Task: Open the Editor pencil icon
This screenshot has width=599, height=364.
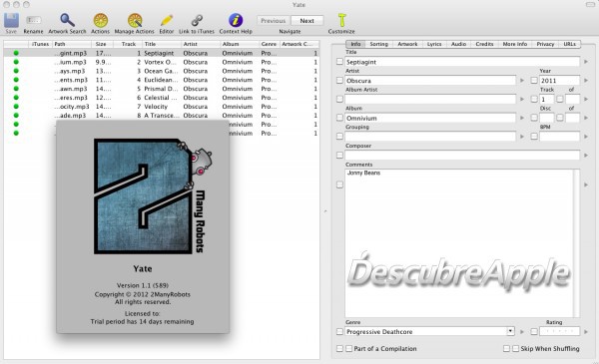Action: 167,20
